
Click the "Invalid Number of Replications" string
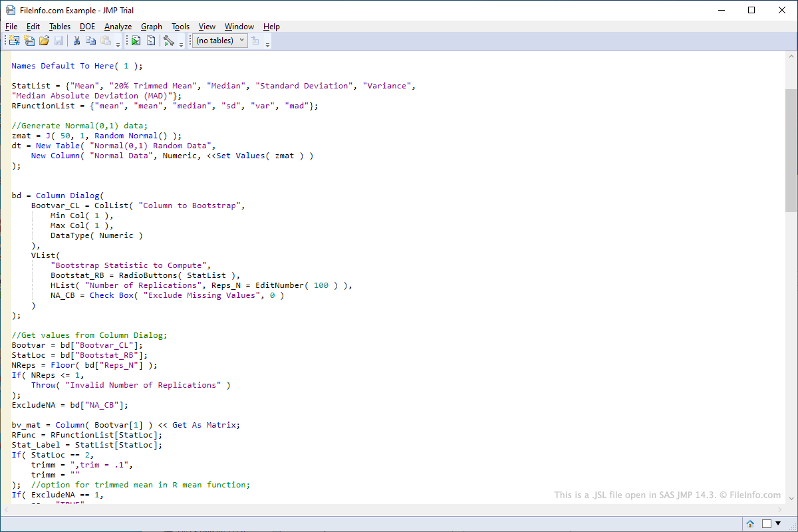(143, 385)
